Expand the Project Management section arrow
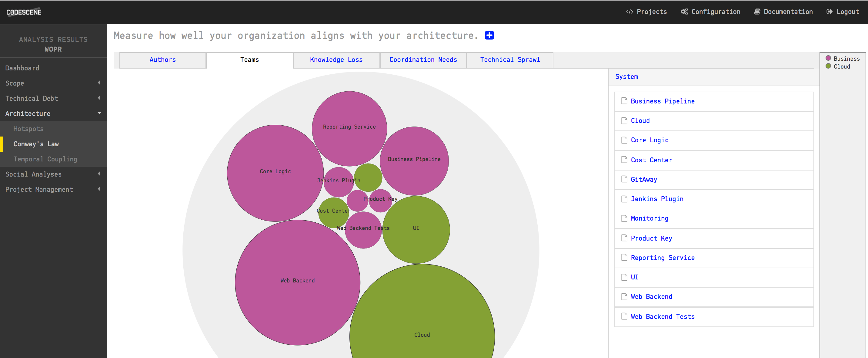 99,189
